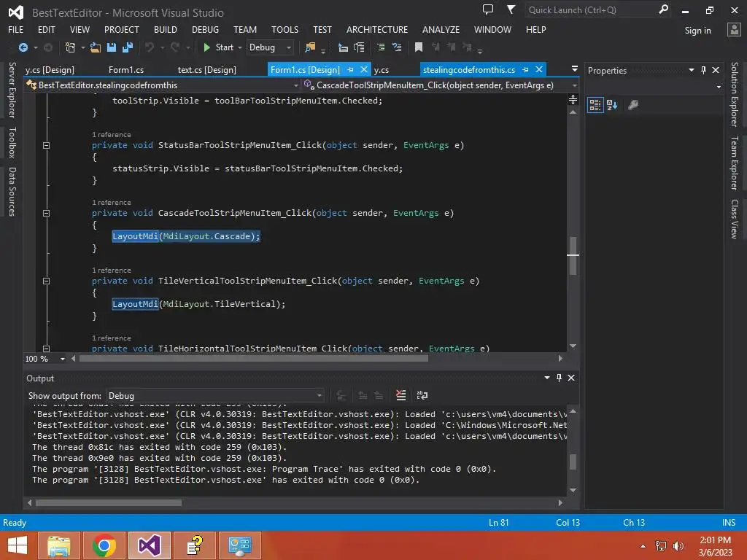Click the Display an object in Class View icon
Screen dimensions: 747x560
343,47
